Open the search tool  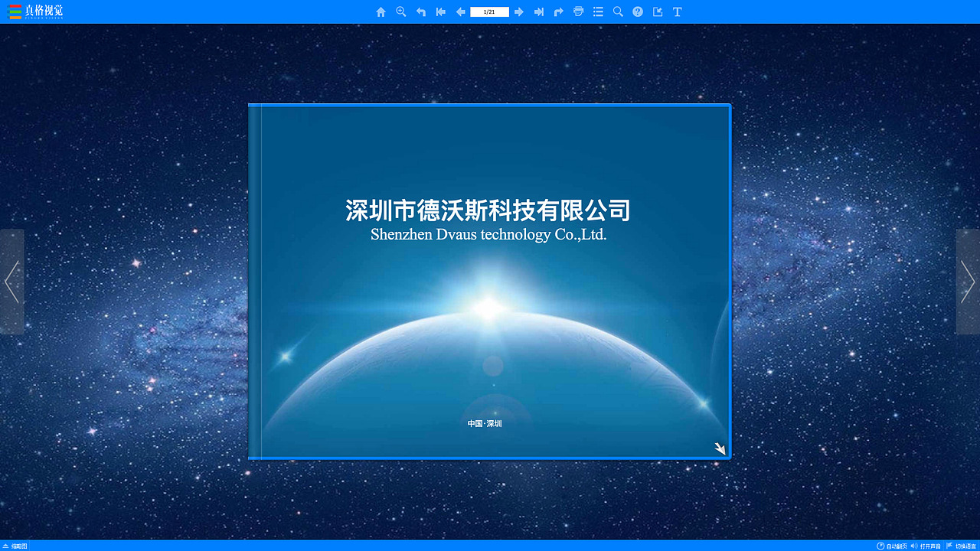(x=618, y=11)
